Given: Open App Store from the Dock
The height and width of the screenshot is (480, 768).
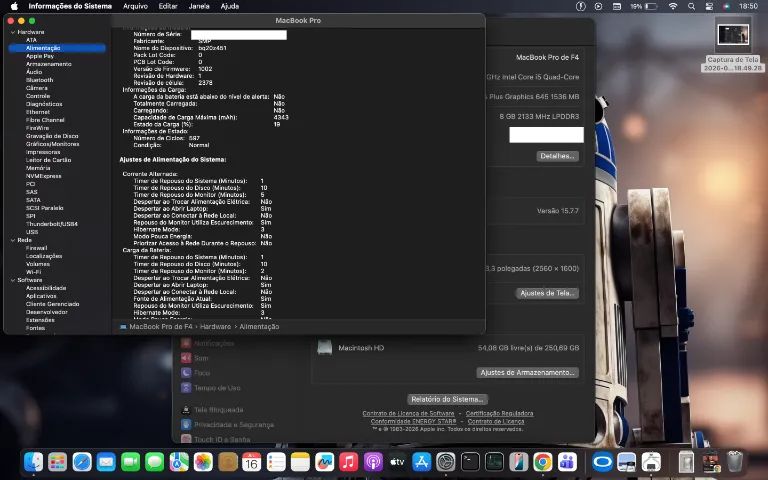Looking at the screenshot, I should (x=421, y=462).
